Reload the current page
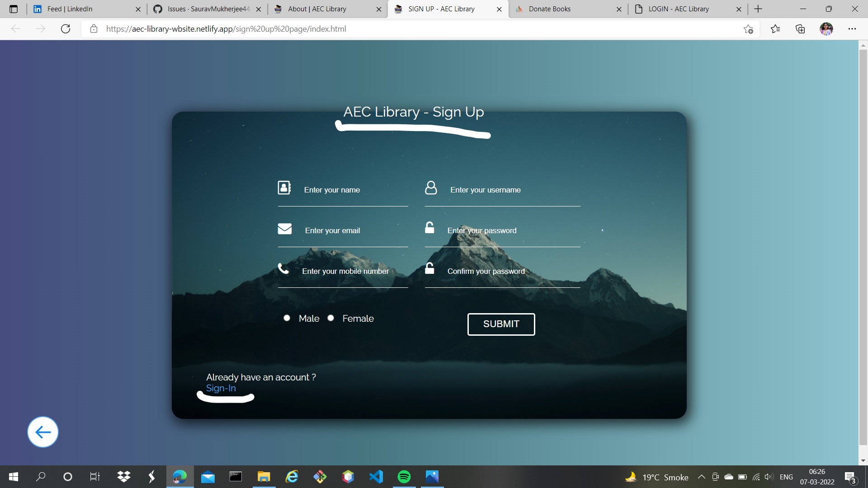 [x=66, y=29]
